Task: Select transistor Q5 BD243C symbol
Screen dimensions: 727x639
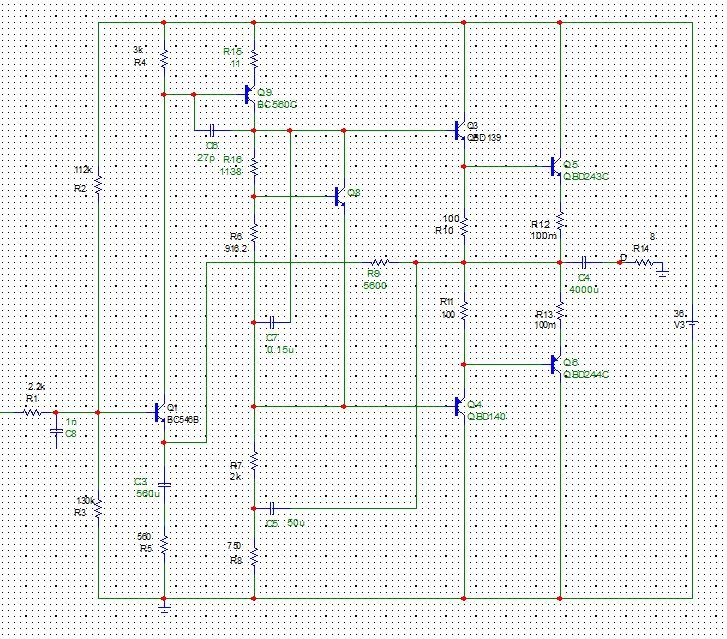Action: coord(555,166)
